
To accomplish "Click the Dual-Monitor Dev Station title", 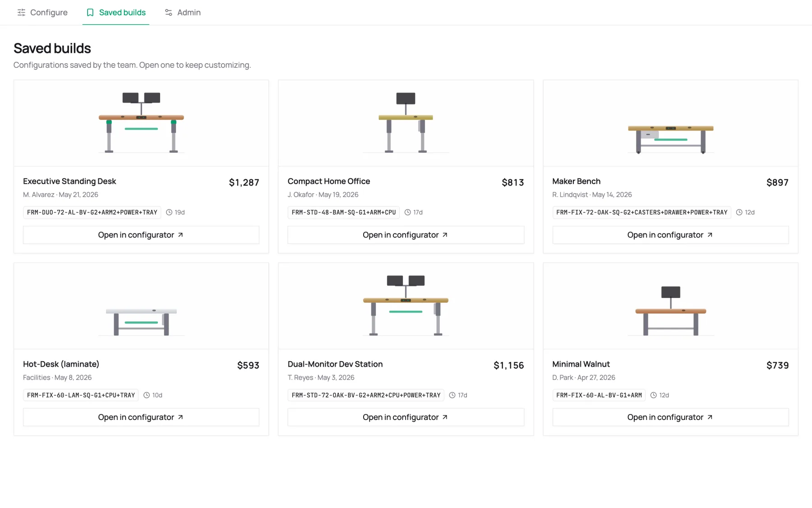I will point(335,364).
